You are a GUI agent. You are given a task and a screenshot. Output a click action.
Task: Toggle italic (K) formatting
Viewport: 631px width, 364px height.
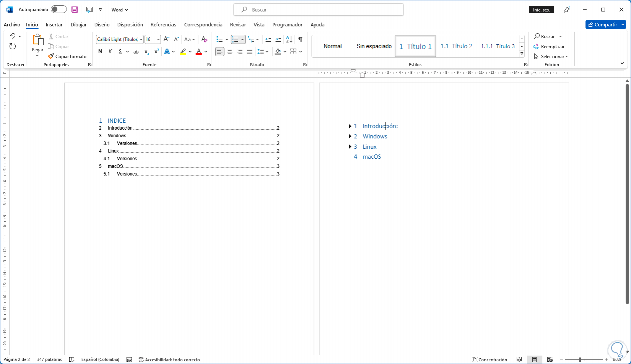click(x=110, y=52)
